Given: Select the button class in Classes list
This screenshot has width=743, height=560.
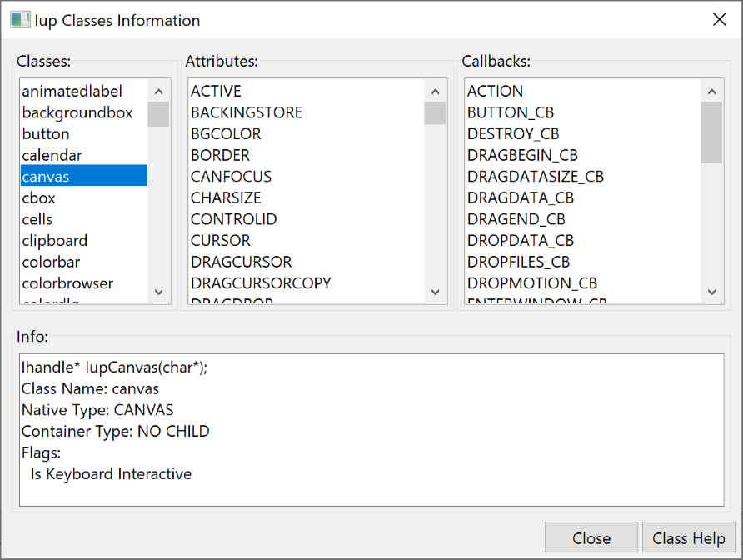Looking at the screenshot, I should (46, 134).
